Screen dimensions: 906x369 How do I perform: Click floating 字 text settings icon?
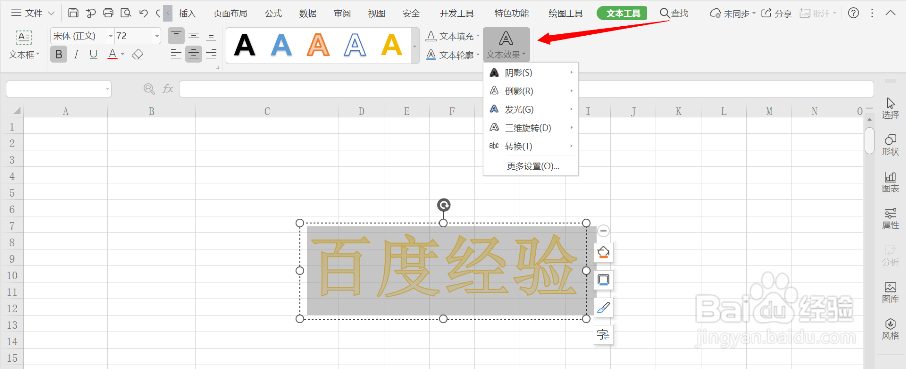[603, 334]
